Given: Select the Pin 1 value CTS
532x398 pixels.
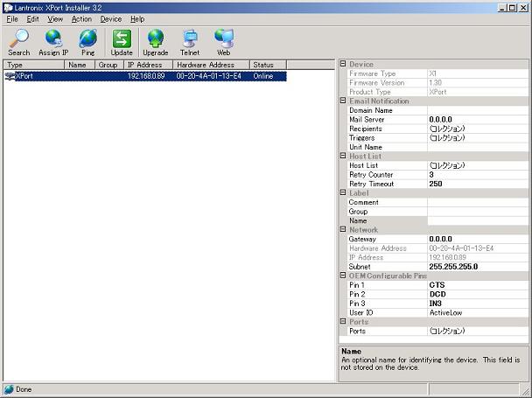Looking at the screenshot, I should 478,284.
